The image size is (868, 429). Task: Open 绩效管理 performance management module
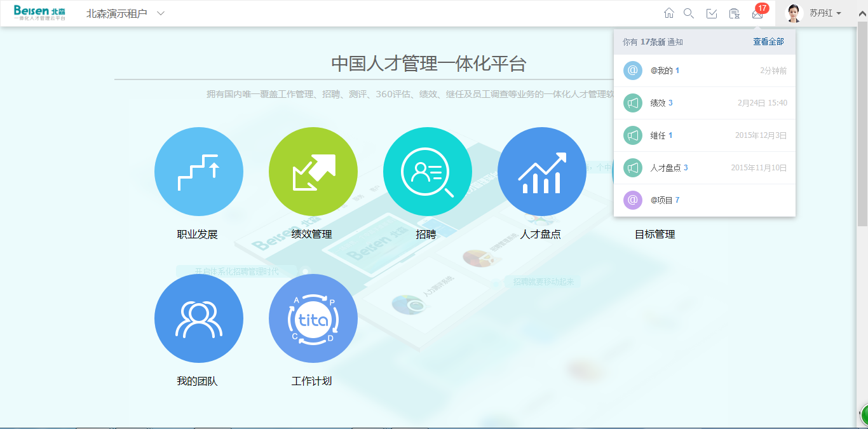tap(313, 172)
